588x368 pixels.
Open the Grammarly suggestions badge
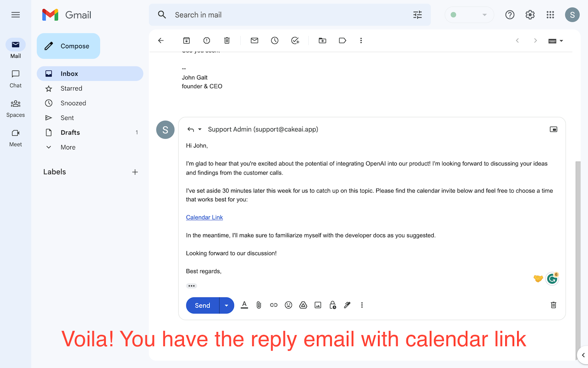pos(552,278)
